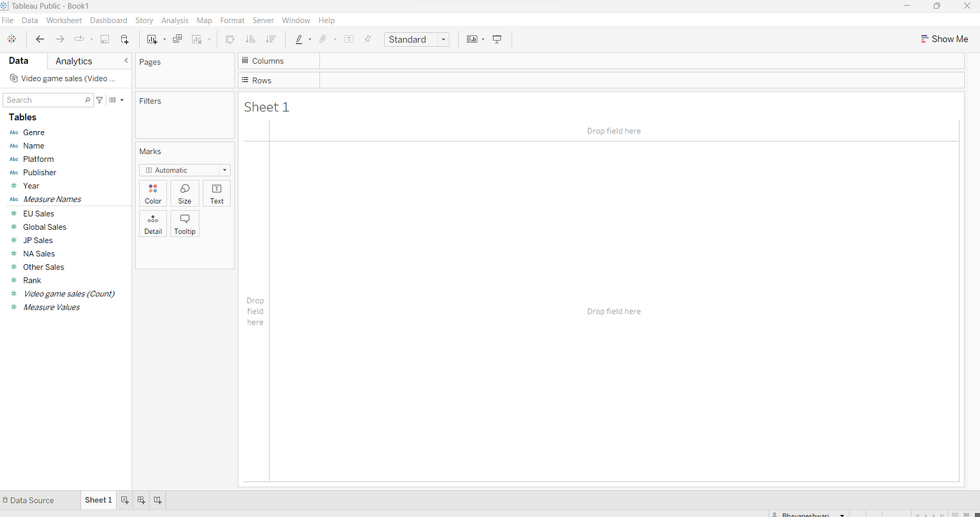Click the Save icon in toolbar

point(104,39)
